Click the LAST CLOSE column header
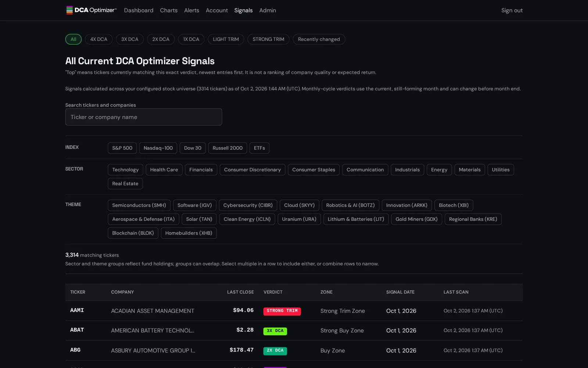The height and width of the screenshot is (368, 588). point(240,292)
